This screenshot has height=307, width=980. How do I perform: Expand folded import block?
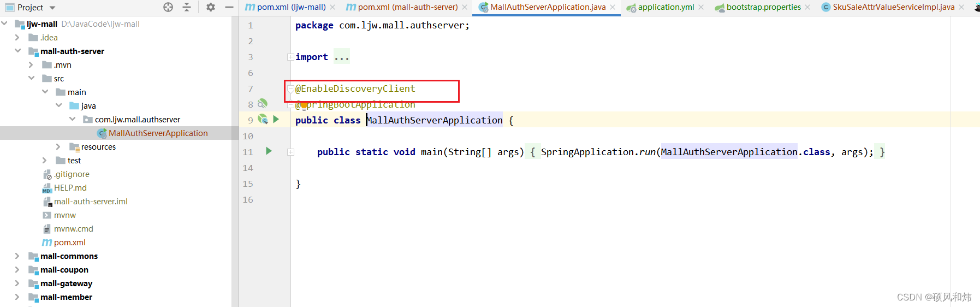tap(290, 57)
